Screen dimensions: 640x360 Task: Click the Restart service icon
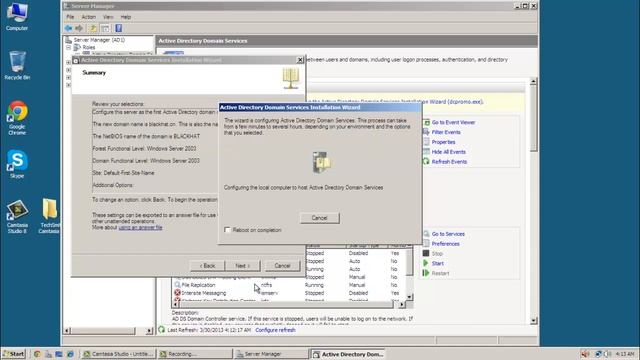tap(426, 273)
